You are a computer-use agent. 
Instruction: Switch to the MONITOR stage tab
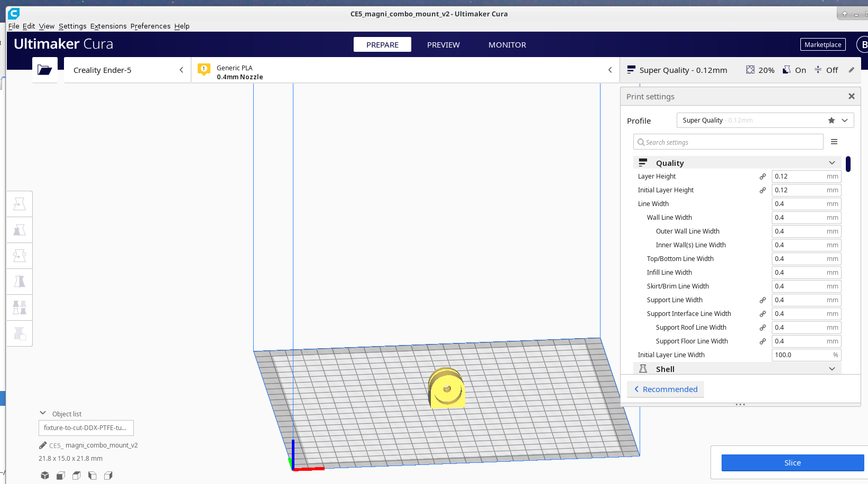(x=507, y=44)
